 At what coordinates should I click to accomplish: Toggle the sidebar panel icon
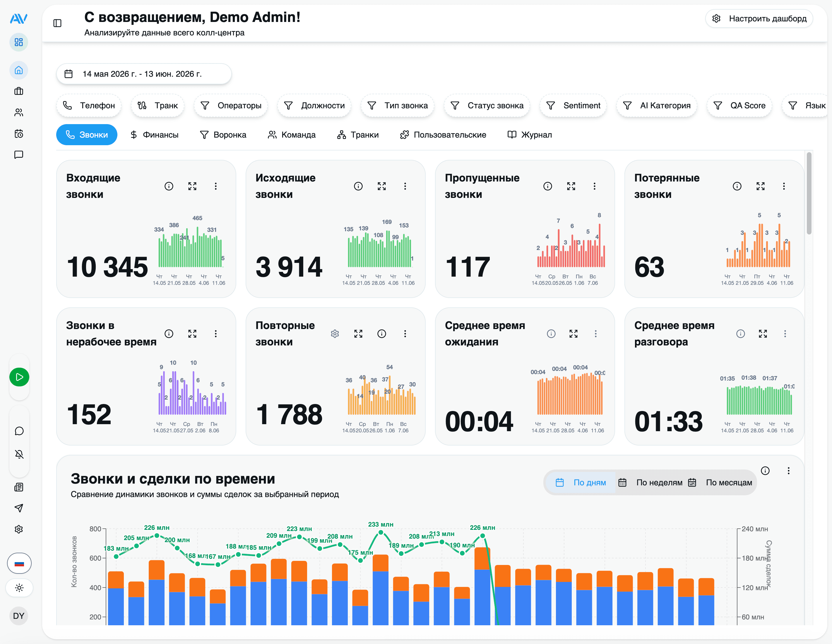(57, 23)
